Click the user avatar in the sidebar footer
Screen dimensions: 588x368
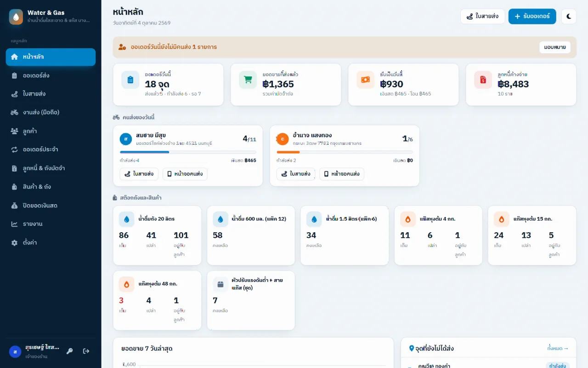[15, 352]
